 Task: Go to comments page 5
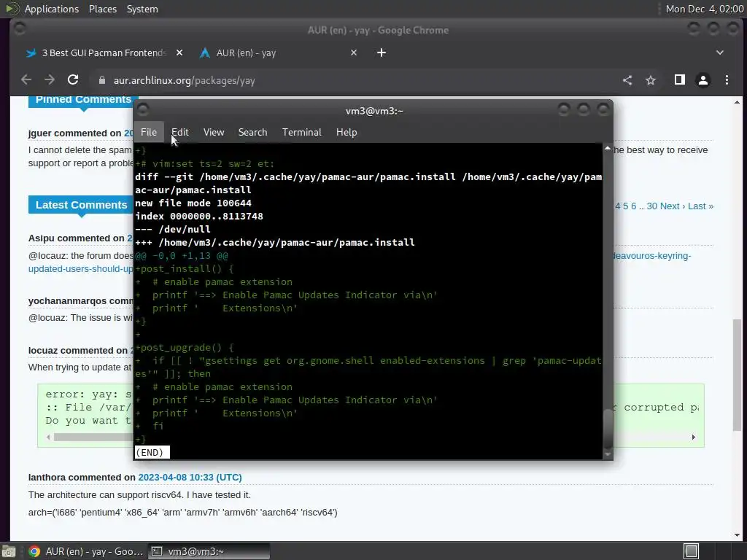pyautogui.click(x=625, y=206)
